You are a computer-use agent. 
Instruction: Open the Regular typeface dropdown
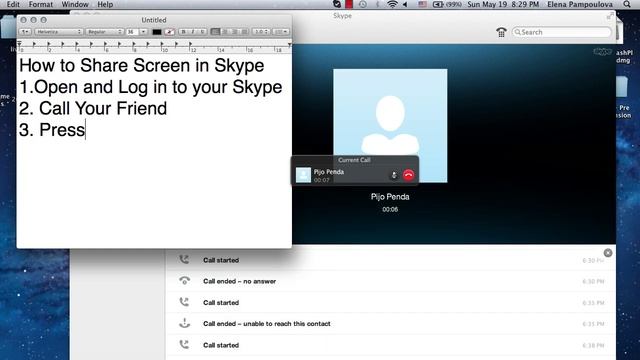[x=104, y=32]
